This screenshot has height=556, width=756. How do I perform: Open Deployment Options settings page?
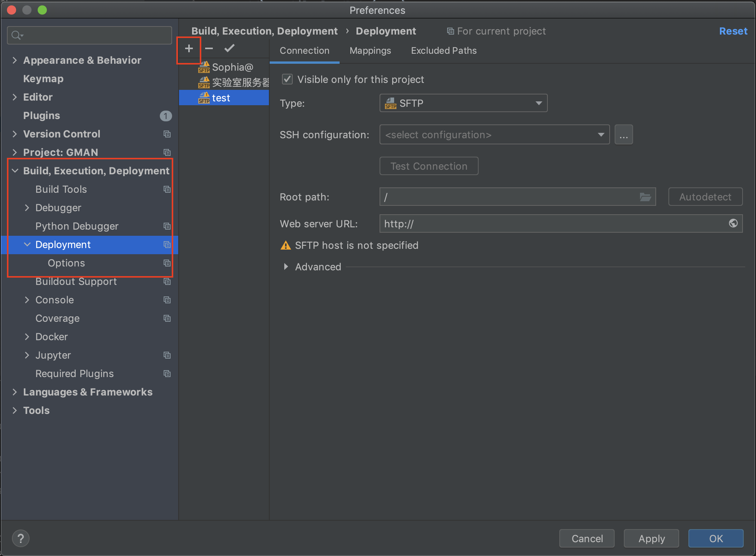coord(66,263)
